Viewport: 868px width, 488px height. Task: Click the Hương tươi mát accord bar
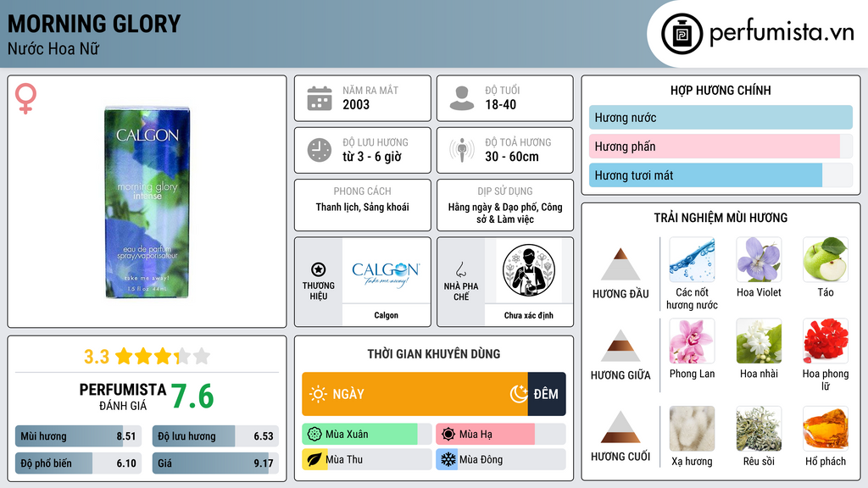(721, 175)
